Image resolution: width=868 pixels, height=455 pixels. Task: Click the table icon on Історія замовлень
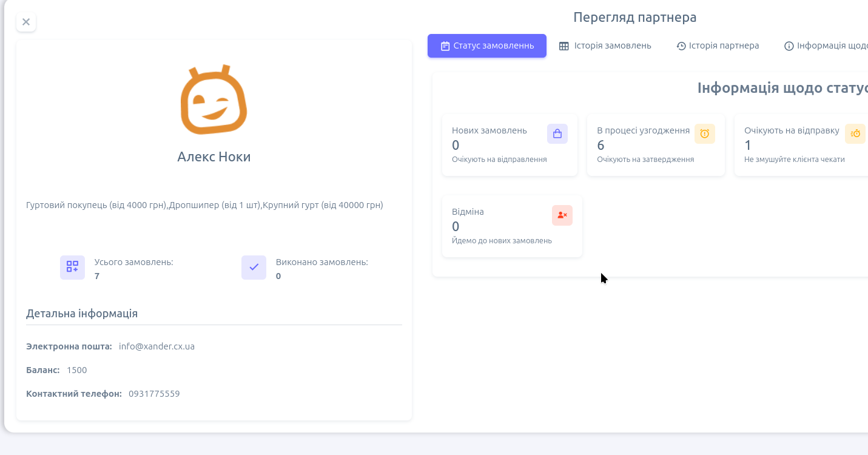click(564, 46)
